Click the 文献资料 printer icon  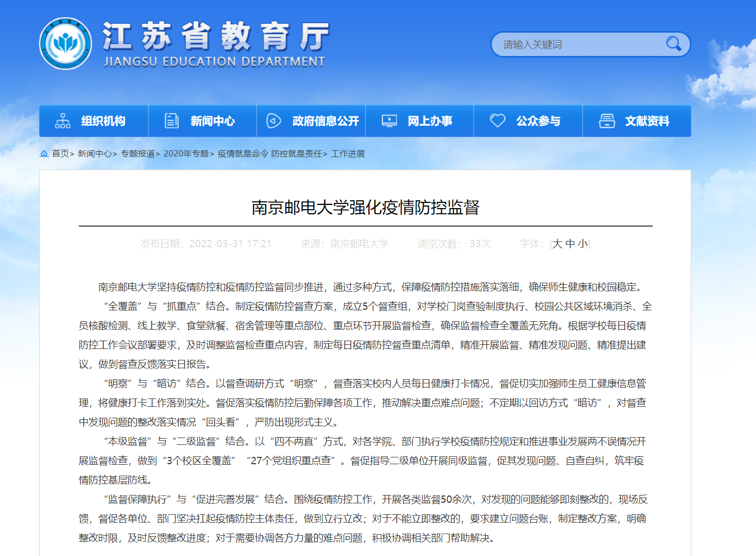click(607, 121)
